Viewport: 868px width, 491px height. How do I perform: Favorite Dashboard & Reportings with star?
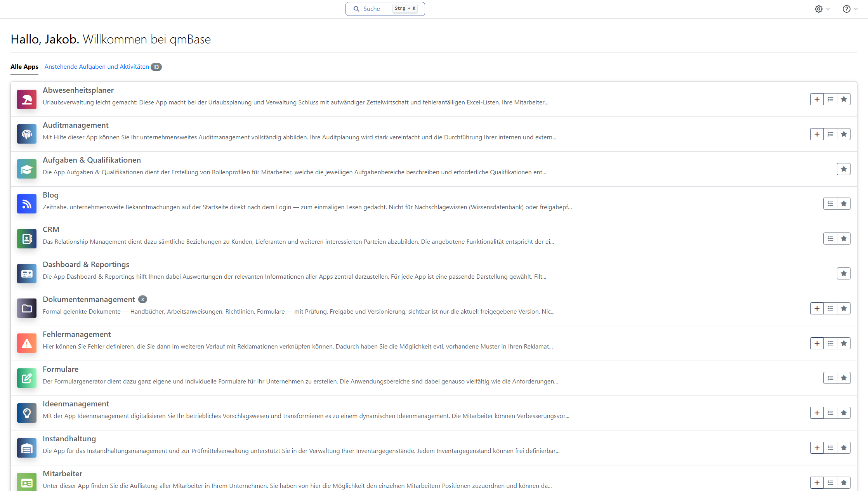click(844, 274)
